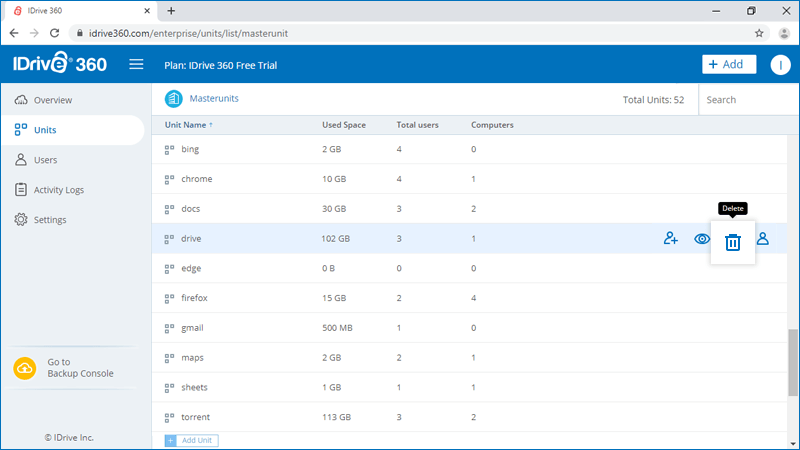
Task: Add a user to the drive unit
Action: [x=670, y=238]
